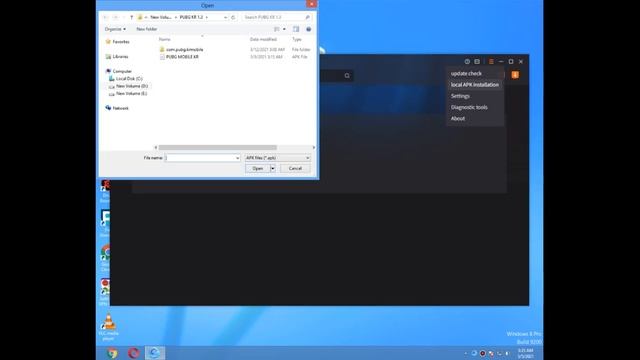This screenshot has height=360, width=640.
Task: Select About in the emulator menu
Action: click(458, 118)
